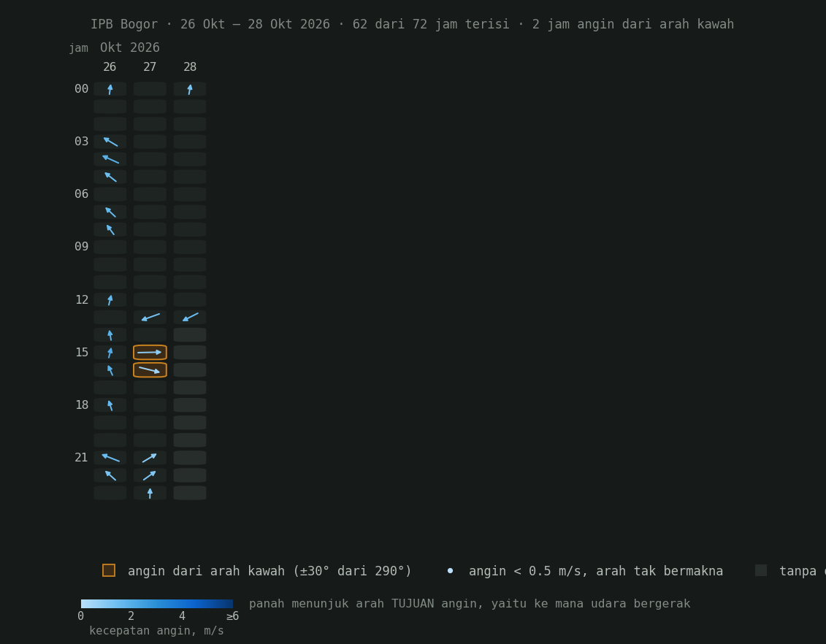
Task: Select the 12:00 arrow cell for day 26
Action: pyautogui.click(x=110, y=300)
